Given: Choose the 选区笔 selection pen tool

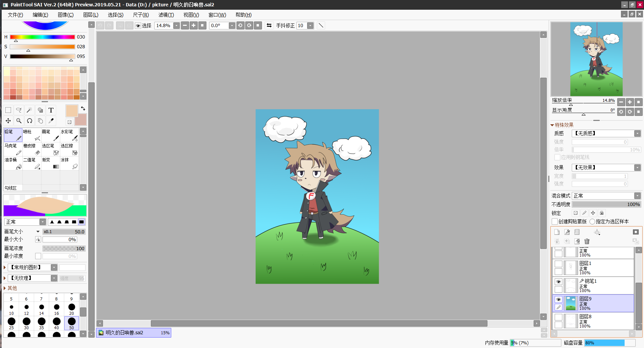Looking at the screenshot, I should pyautogui.click(x=51, y=149).
